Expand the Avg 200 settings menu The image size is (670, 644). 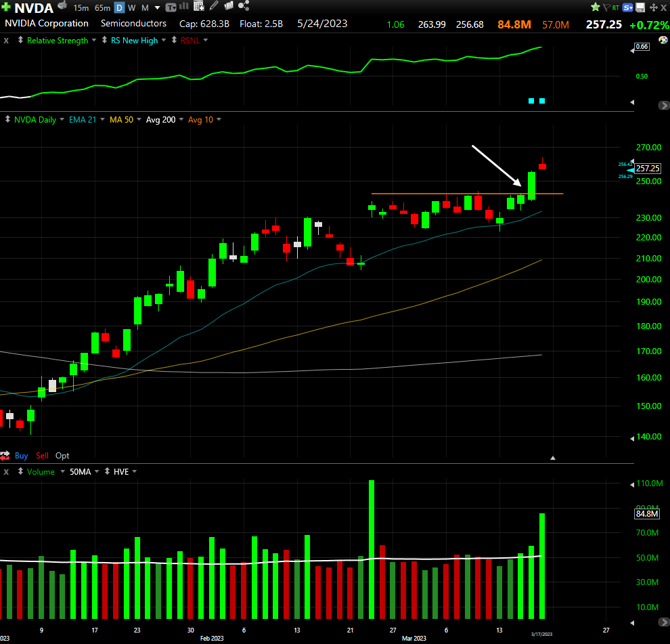click(181, 119)
